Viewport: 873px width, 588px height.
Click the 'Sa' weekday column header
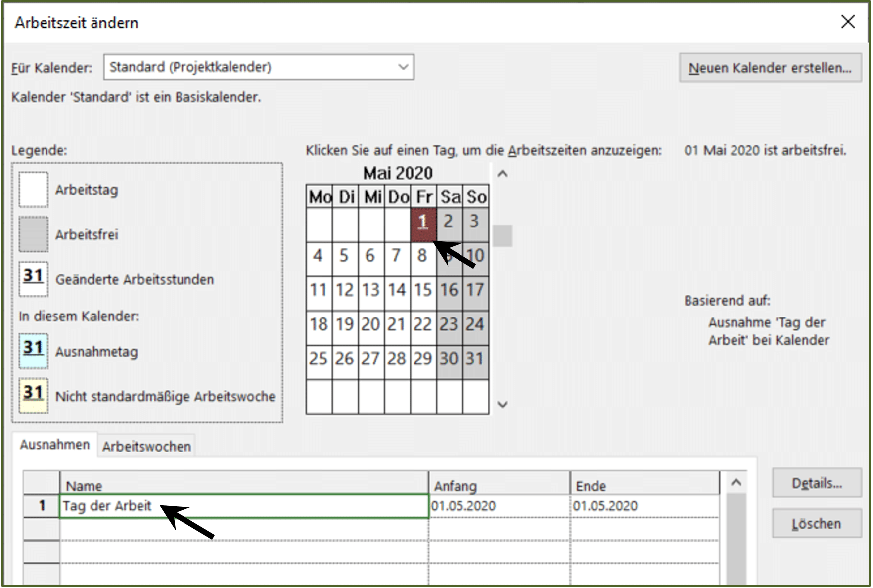pyautogui.click(x=450, y=197)
